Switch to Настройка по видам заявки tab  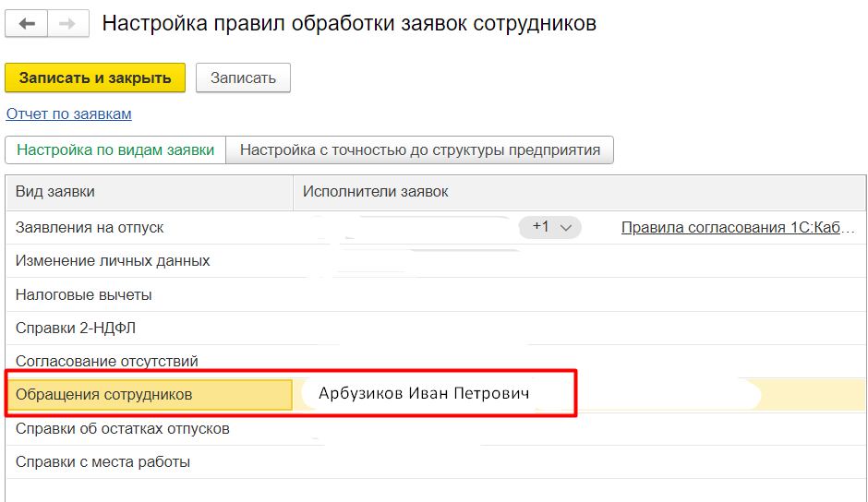[x=115, y=150]
